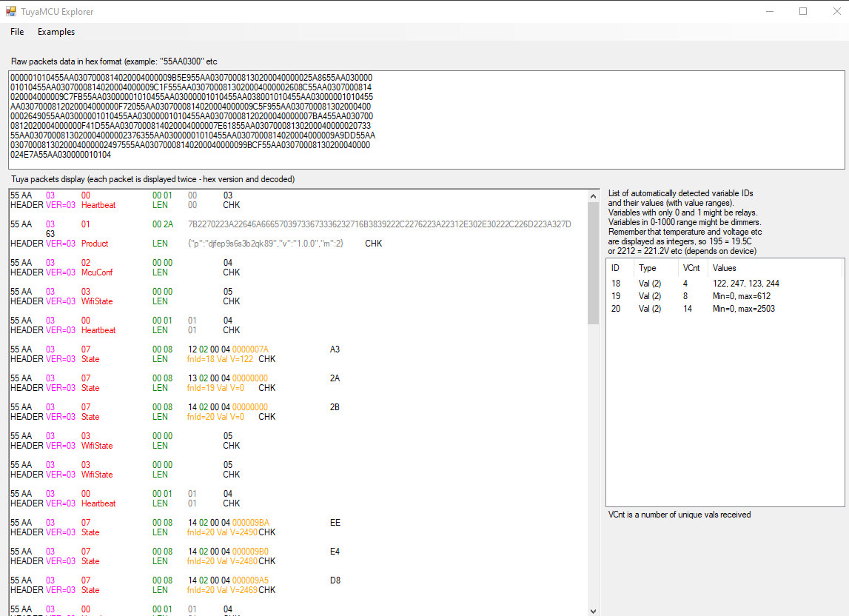Click the checksum byte 'D8'
Screen dimensions: 849x616
click(x=335, y=580)
